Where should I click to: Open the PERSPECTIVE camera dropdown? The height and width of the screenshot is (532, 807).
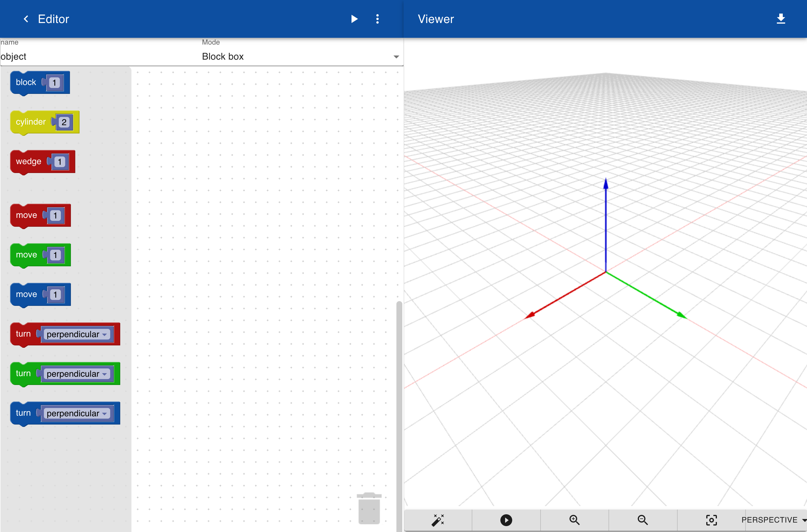coord(774,520)
